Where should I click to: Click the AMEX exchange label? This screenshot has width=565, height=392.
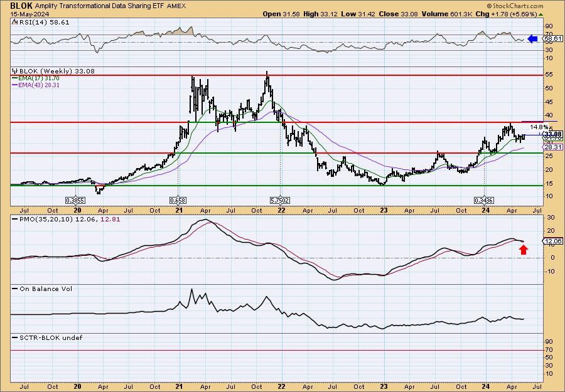coord(177,6)
